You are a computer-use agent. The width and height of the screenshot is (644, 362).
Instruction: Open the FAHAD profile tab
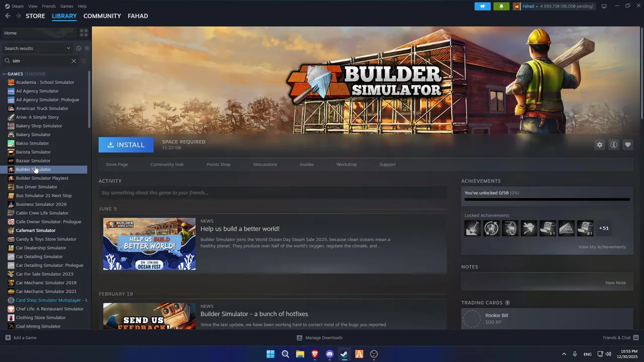pos(138,16)
